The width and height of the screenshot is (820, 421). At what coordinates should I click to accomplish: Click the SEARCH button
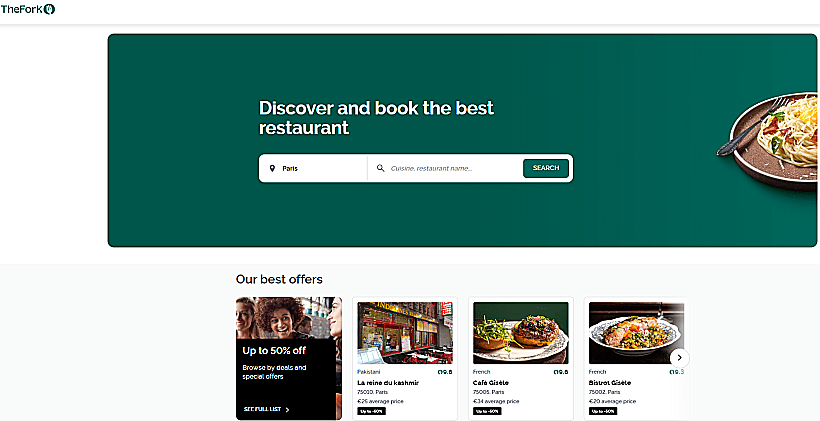click(545, 168)
